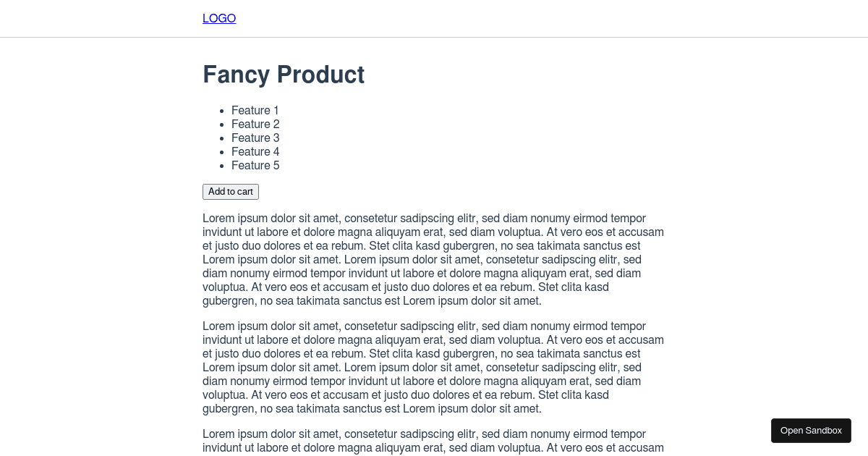Click the Feature 2 list item
The height and width of the screenshot is (456, 868).
(x=255, y=124)
